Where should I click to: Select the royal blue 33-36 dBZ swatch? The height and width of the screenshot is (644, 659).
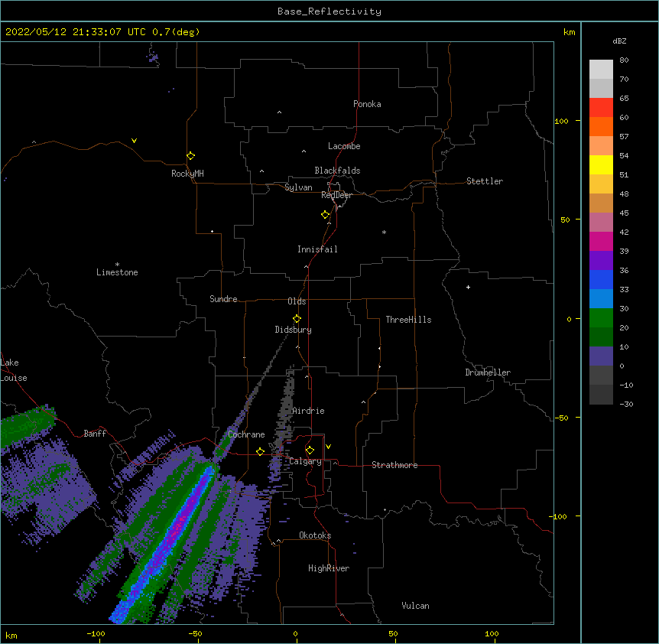click(601, 279)
